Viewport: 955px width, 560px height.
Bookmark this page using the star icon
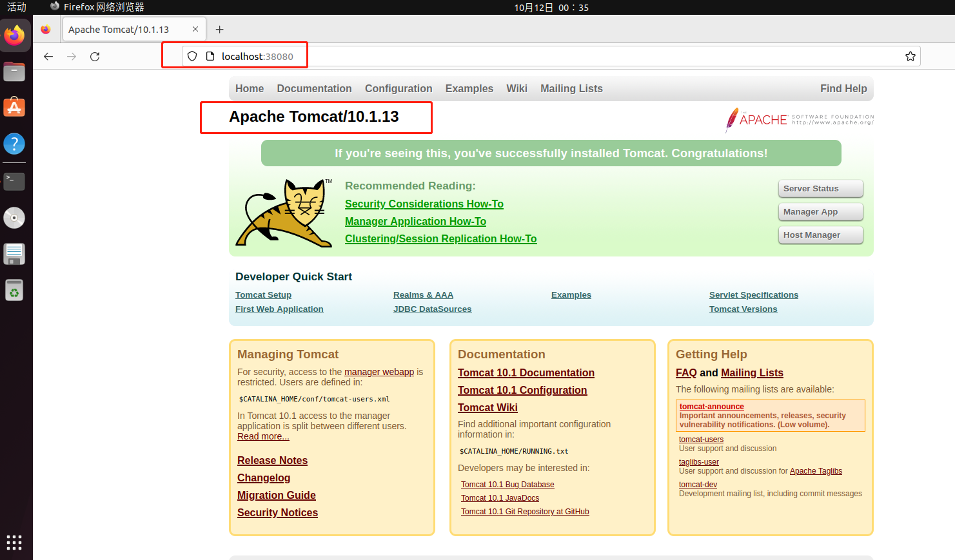pos(911,56)
